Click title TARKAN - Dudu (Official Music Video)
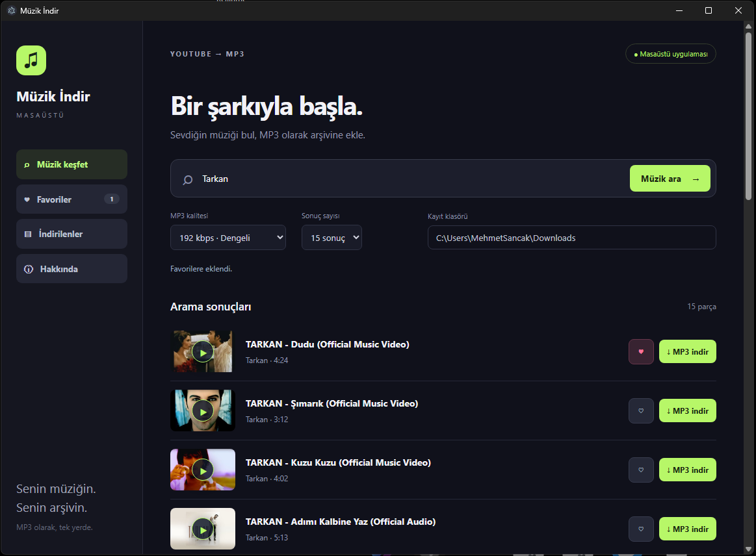Viewport: 756px width, 556px height. (328, 344)
